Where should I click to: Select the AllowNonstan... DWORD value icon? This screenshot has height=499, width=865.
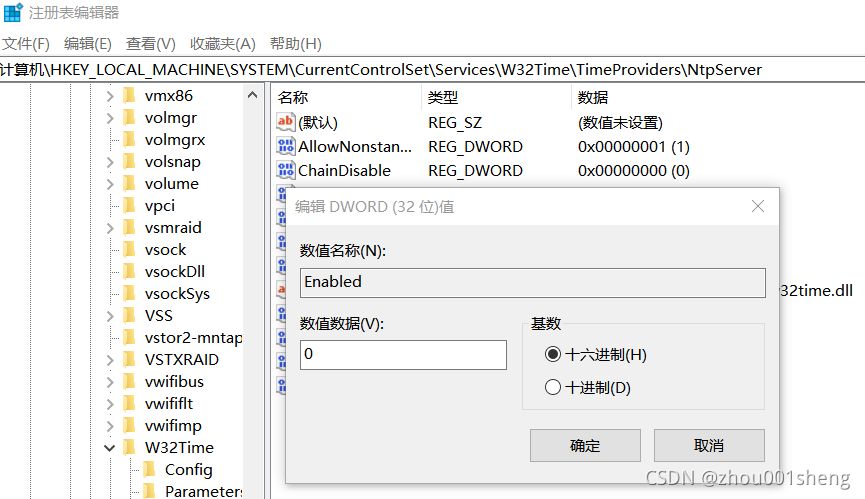(x=285, y=146)
